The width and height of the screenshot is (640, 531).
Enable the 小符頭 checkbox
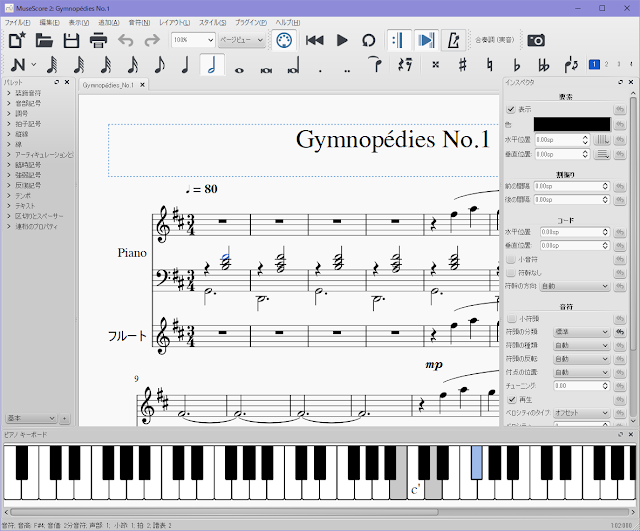[511, 318]
